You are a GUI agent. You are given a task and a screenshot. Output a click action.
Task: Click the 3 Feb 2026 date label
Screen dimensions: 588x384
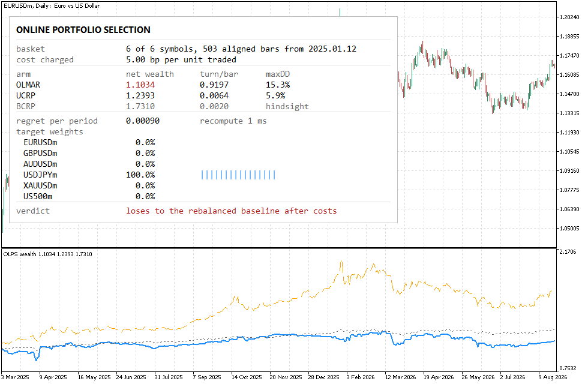coord(361,377)
